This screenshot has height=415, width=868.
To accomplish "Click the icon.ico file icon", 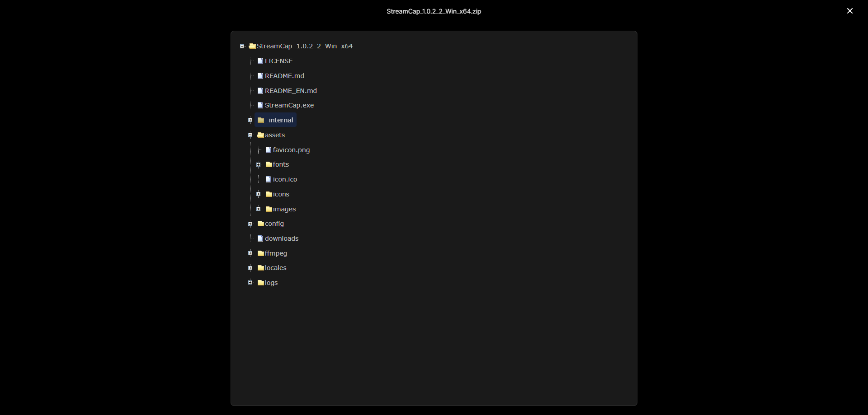I will (269, 179).
